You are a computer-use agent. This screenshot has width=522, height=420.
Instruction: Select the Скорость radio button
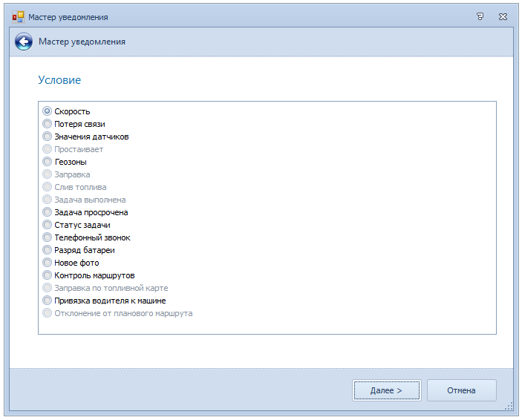pyautogui.click(x=48, y=111)
